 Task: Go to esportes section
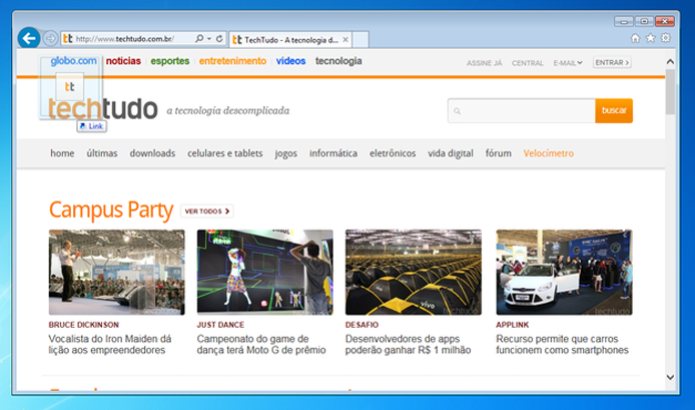pos(170,61)
